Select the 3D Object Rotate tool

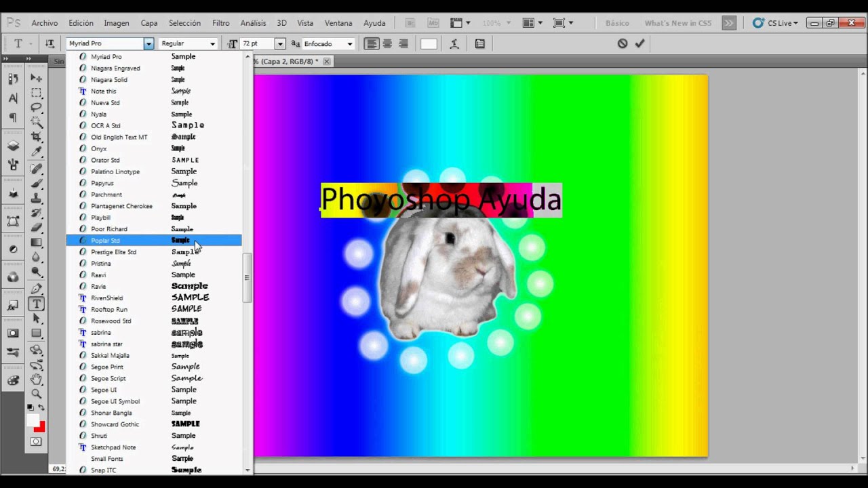pos(37,350)
